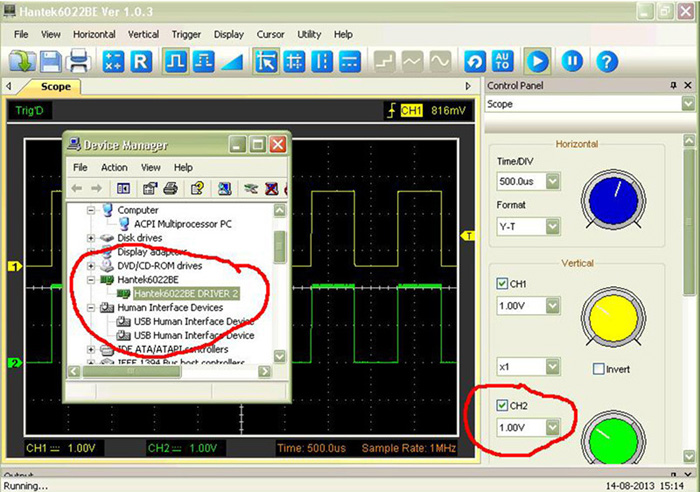
Task: Open the Time/DIV 500.0us dropdown
Action: coord(553,181)
